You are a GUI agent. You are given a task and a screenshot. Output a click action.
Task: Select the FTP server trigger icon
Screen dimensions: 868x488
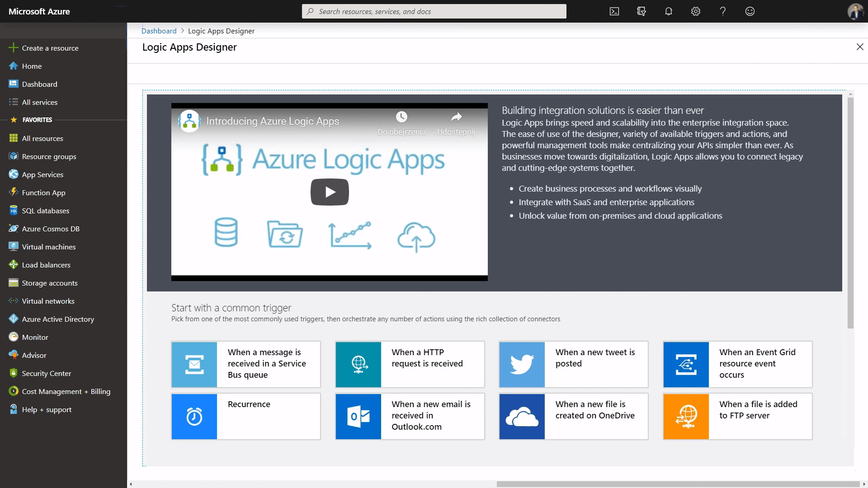(x=686, y=416)
